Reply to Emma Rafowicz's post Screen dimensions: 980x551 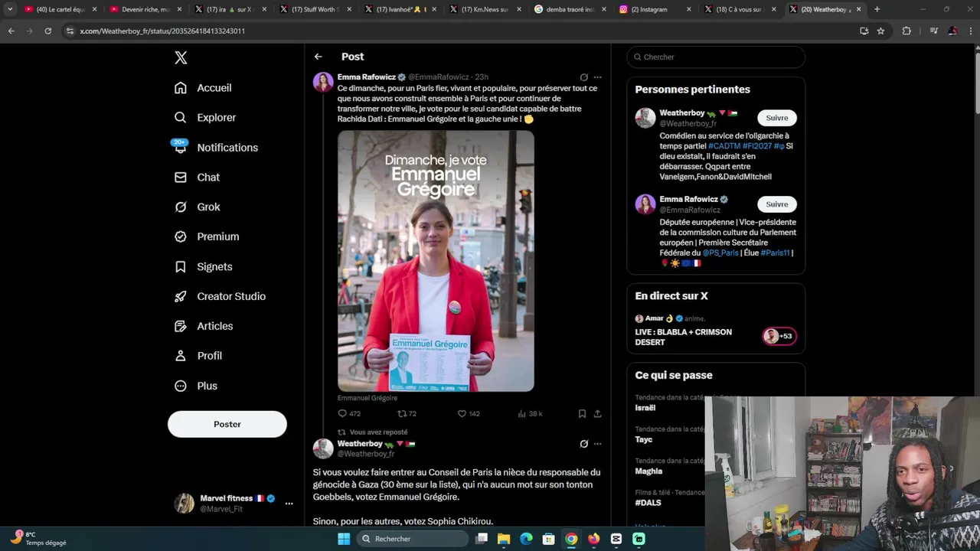tap(349, 414)
